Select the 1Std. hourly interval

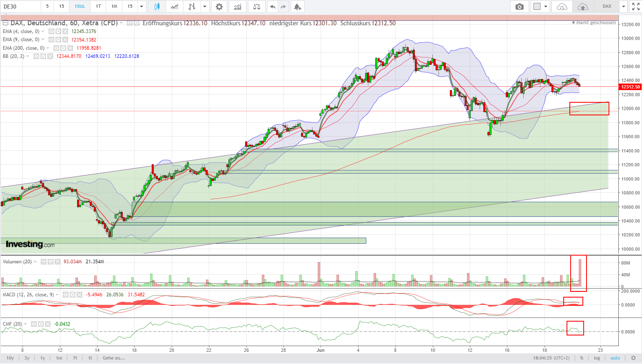click(x=80, y=7)
